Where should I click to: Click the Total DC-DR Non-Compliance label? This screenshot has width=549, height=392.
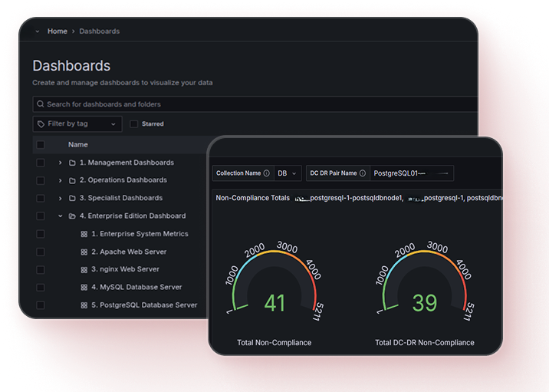tap(425, 343)
